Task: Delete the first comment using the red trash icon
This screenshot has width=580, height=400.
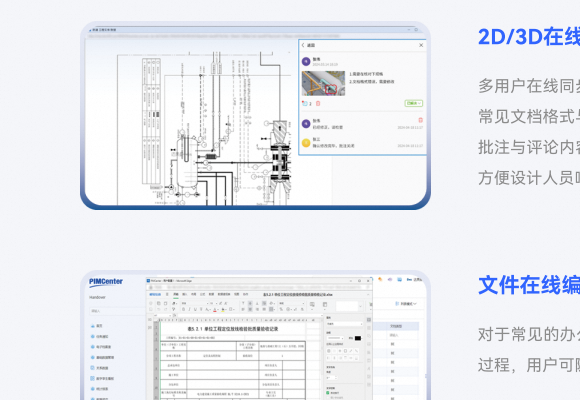Action: [x=318, y=104]
